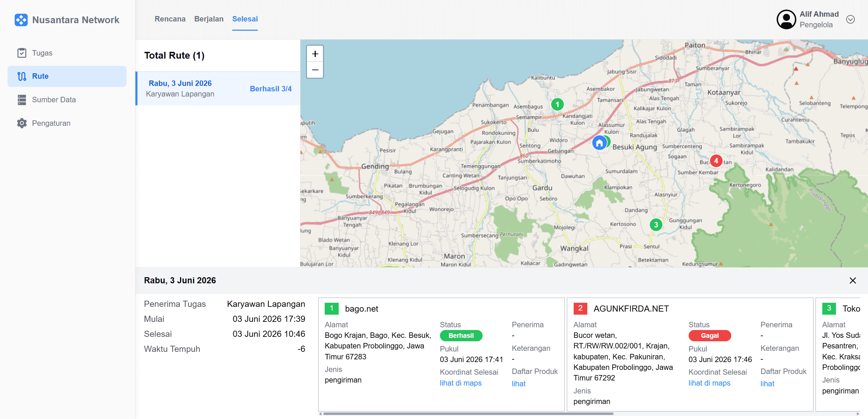Select route Rabu, 3 Juni 2026
The height and width of the screenshot is (419, 868).
[218, 89]
